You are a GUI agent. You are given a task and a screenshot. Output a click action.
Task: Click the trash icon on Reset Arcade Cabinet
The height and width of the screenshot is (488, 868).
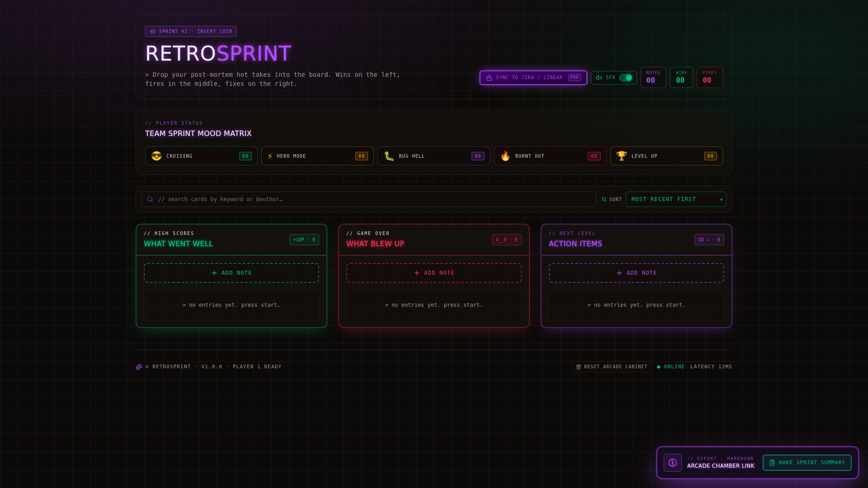(579, 367)
